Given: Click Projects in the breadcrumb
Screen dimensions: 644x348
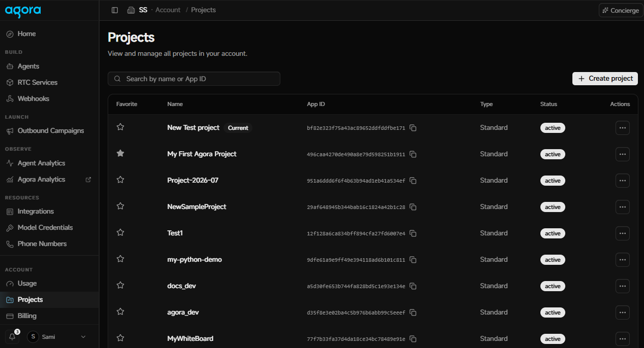Looking at the screenshot, I should click(x=203, y=10).
